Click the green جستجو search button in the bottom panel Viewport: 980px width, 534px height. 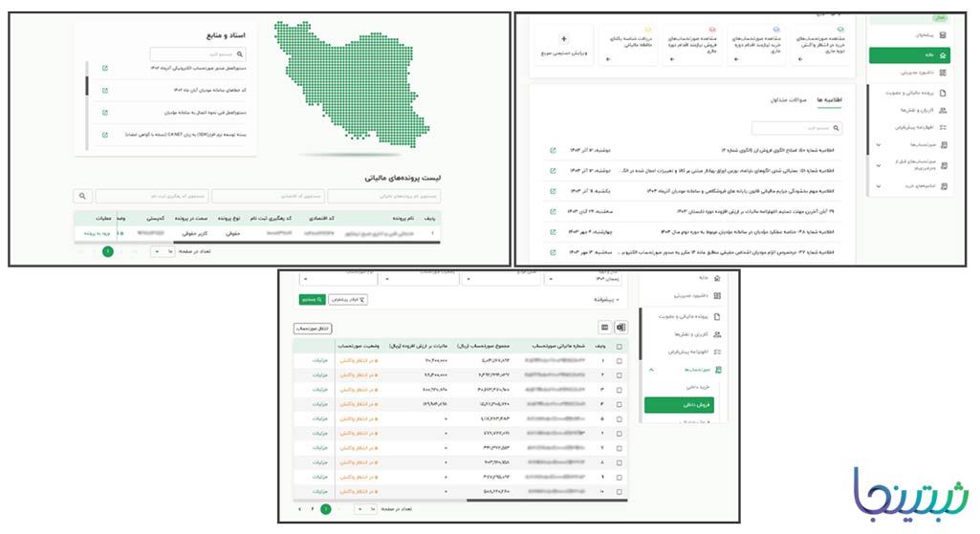pos(312,300)
